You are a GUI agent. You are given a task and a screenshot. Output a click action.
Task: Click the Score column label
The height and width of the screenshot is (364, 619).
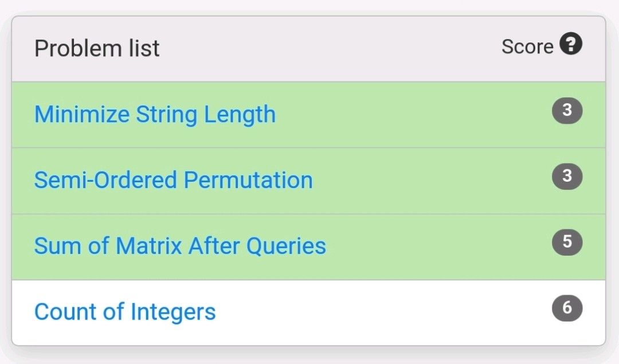click(527, 47)
